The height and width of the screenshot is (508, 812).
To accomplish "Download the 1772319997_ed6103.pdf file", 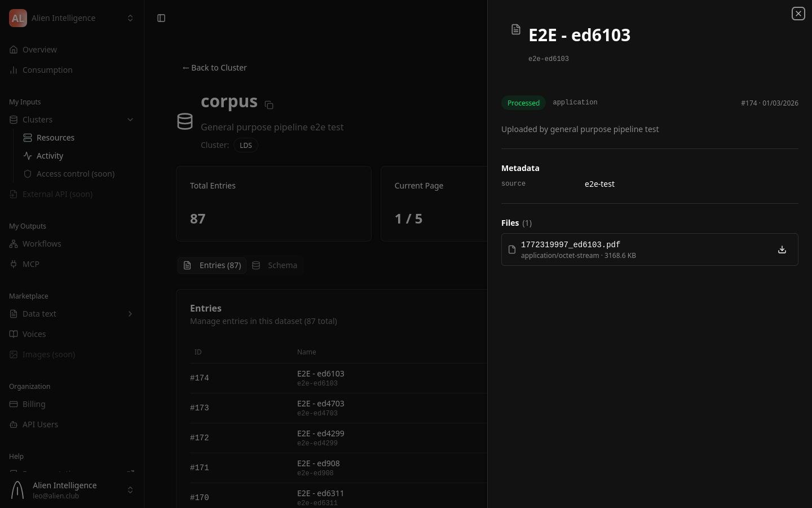I will pos(782,249).
